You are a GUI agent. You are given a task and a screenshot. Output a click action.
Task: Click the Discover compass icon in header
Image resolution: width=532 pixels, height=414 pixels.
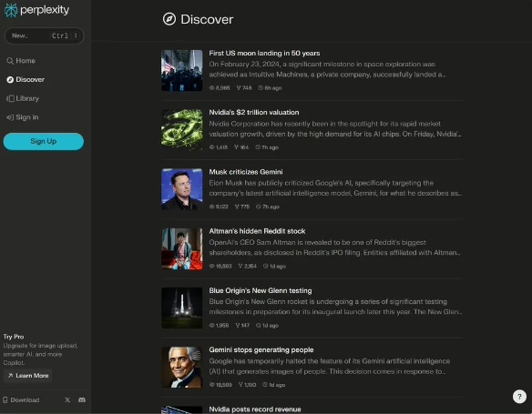(x=169, y=19)
